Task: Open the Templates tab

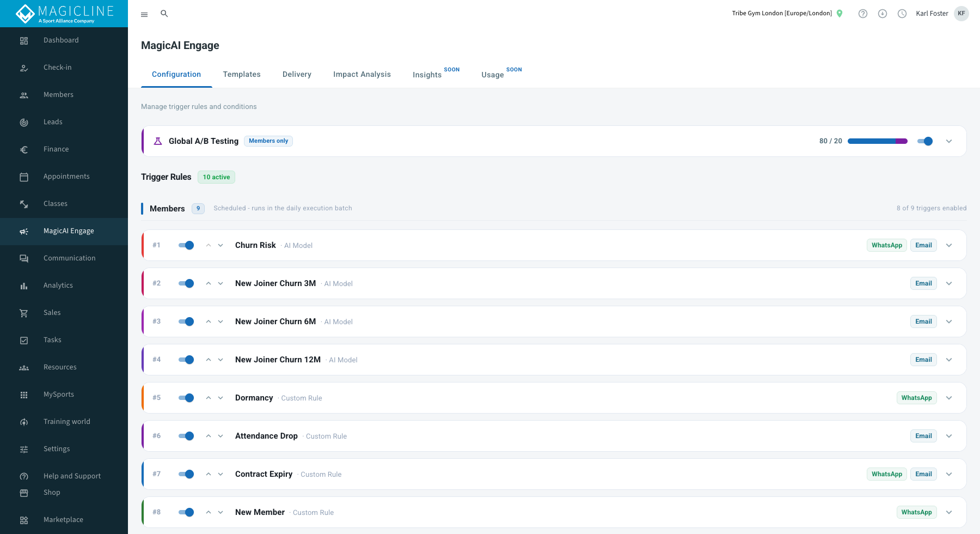Action: (242, 75)
